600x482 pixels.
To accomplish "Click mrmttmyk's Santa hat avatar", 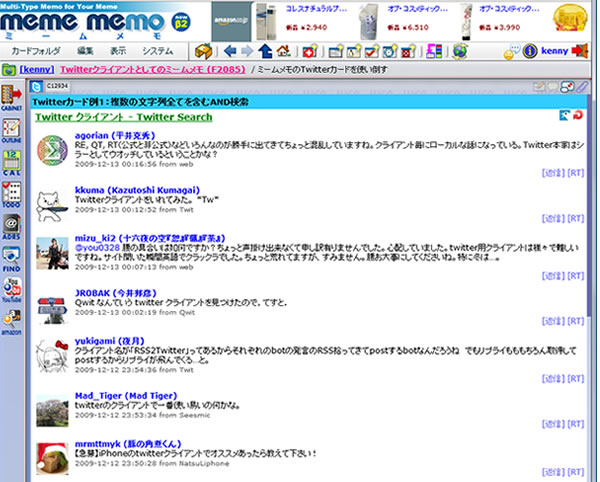I will [x=52, y=459].
